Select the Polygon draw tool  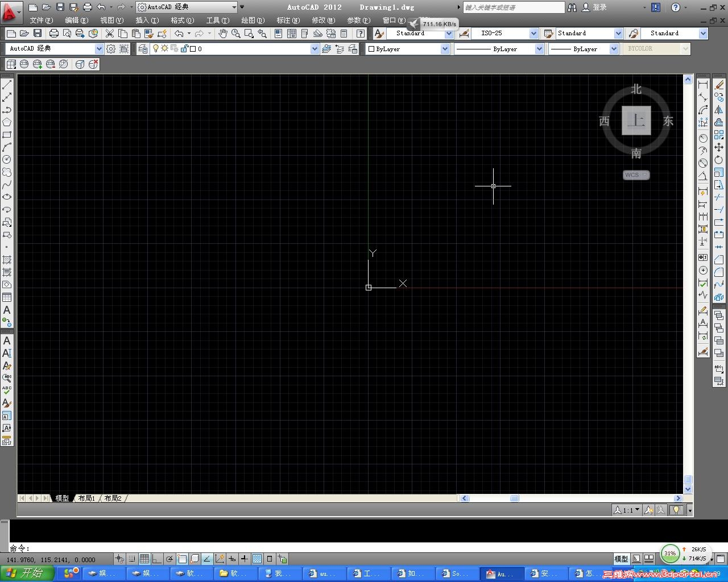click(x=7, y=122)
